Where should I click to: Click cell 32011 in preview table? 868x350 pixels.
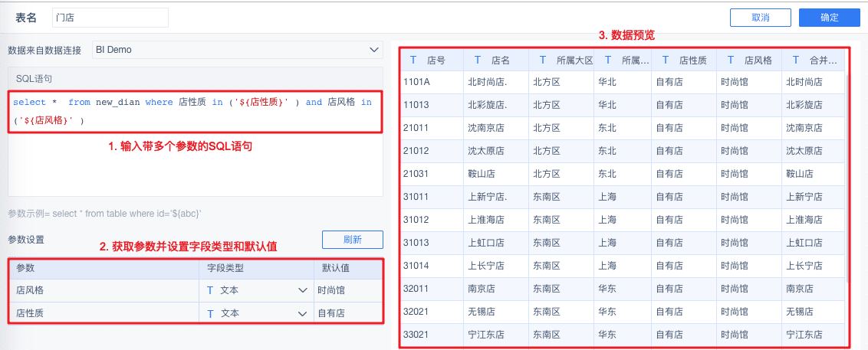click(431, 289)
